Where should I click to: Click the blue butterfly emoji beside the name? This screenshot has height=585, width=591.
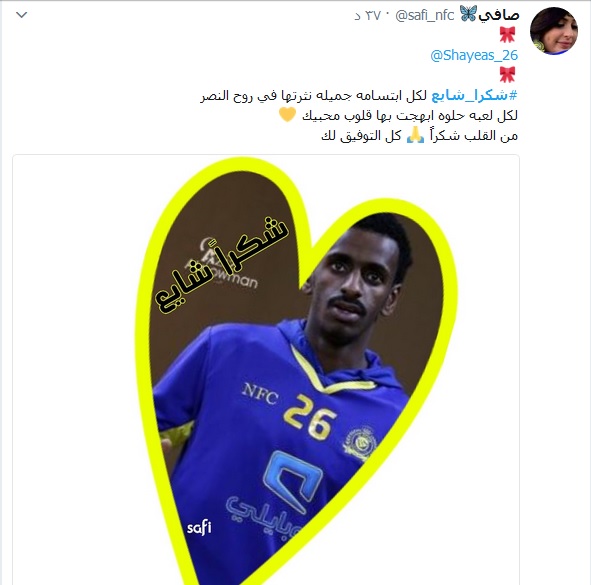pos(468,14)
